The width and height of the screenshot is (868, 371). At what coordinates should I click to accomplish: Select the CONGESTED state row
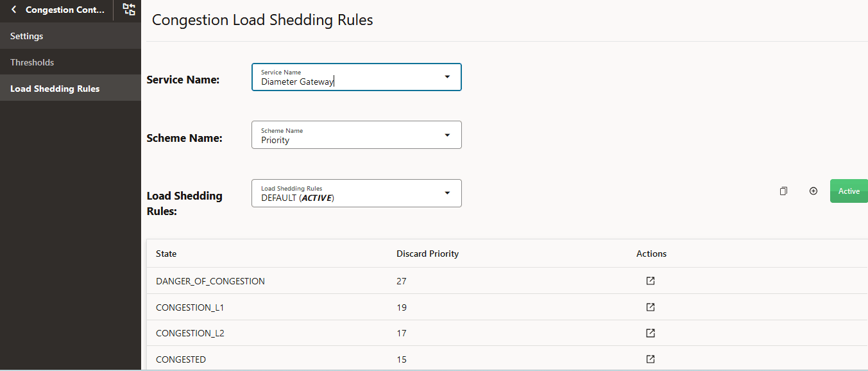click(x=181, y=359)
